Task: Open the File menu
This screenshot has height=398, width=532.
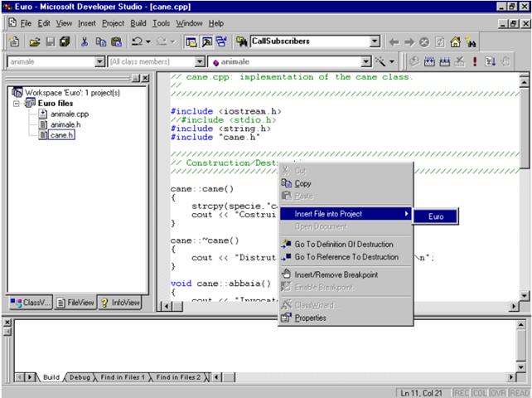Action: (26, 23)
